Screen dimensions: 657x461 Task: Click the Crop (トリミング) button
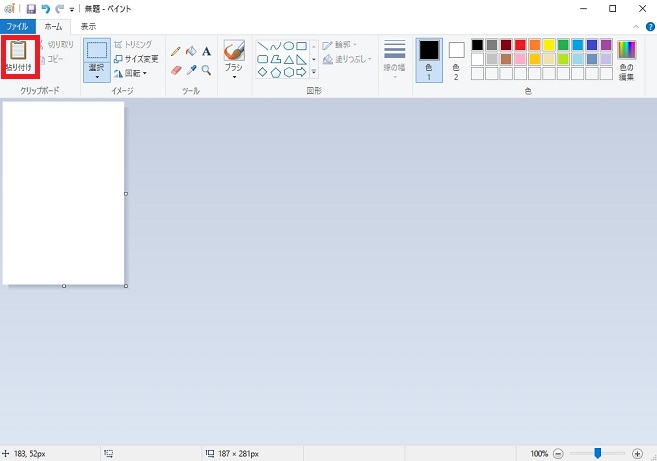[x=133, y=44]
